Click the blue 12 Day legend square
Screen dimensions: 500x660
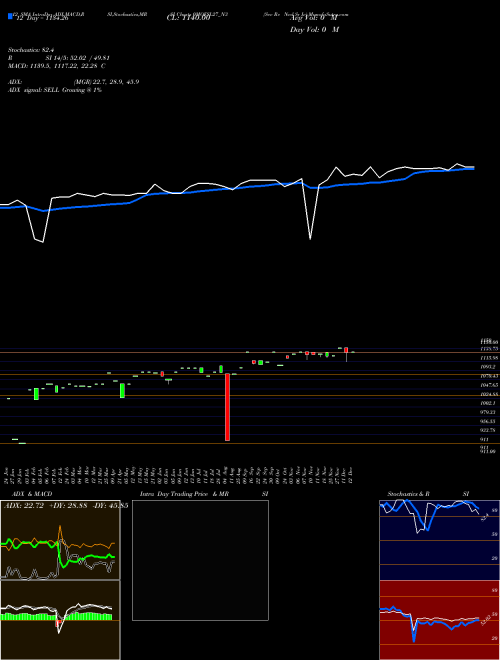(x=10, y=16)
